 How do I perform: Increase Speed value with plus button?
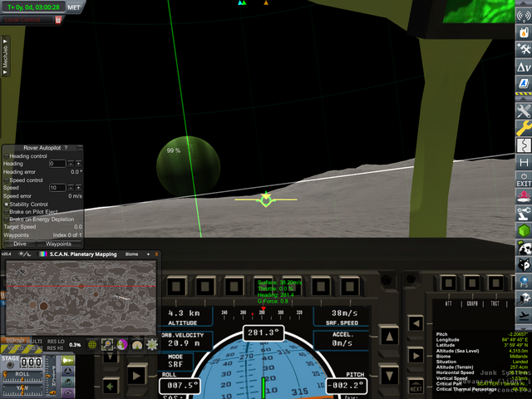(x=78, y=188)
